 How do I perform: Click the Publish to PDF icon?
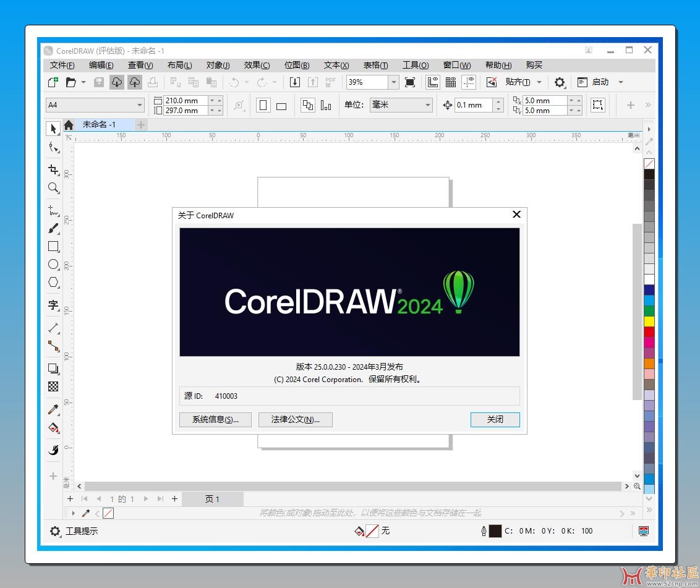coord(331,82)
